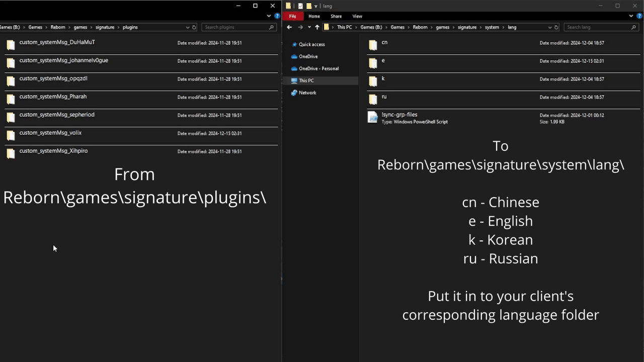
Task: Refresh the lang folder address bar
Action: click(x=556, y=27)
